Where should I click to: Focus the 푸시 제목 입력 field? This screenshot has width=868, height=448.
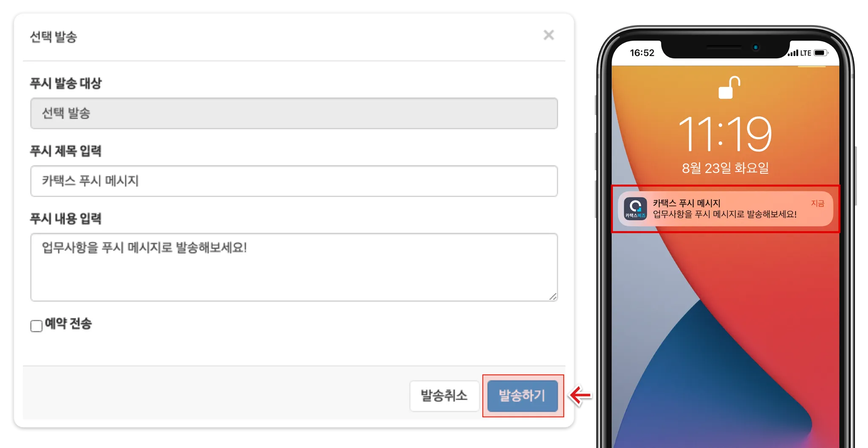294,181
